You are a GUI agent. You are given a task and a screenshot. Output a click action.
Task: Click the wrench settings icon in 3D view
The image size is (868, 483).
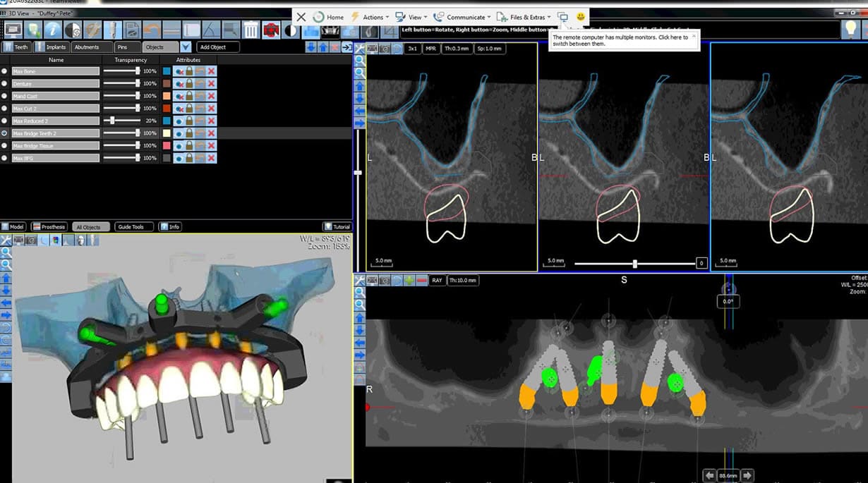(x=6, y=240)
